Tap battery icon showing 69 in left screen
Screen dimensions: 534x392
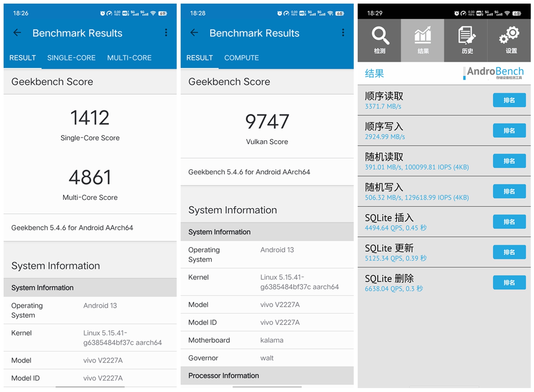163,13
